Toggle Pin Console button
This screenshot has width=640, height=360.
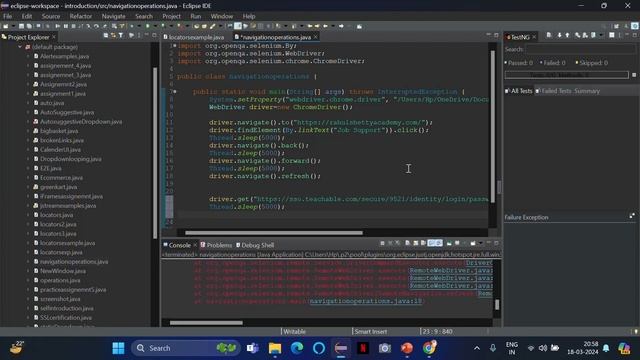[x=449, y=243]
